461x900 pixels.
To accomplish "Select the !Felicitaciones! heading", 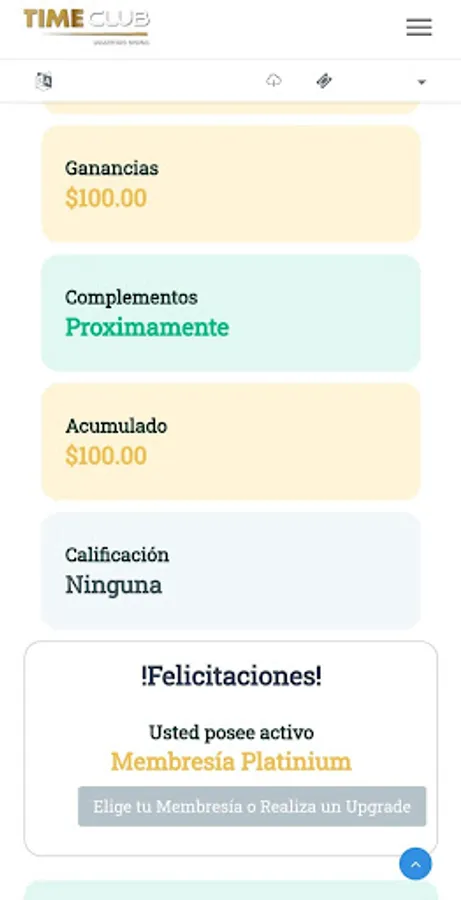I will pos(231,676).
